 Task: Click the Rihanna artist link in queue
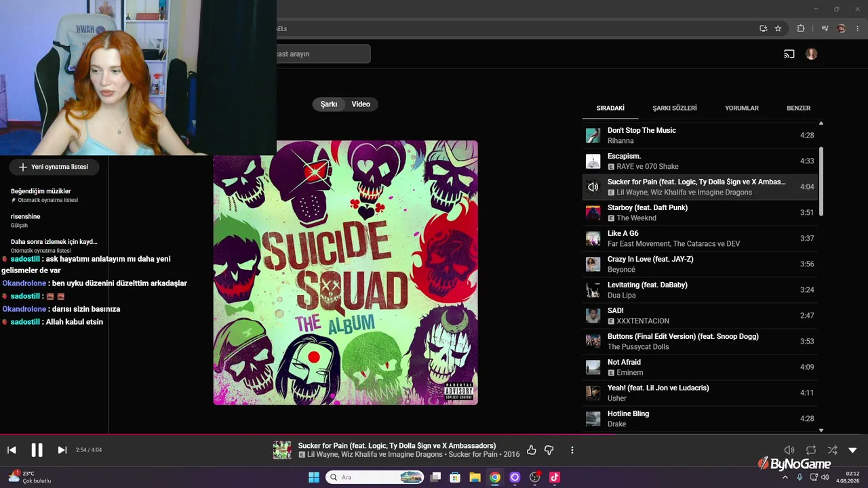620,141
